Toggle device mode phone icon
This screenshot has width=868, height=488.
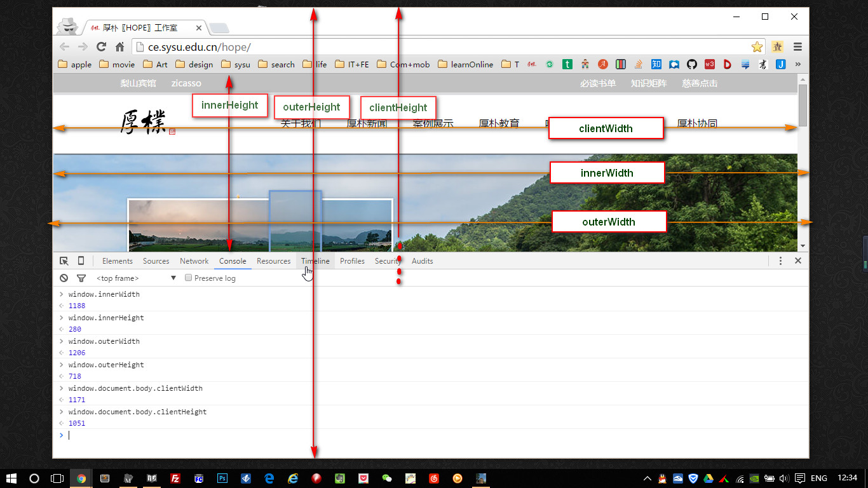[x=81, y=261]
